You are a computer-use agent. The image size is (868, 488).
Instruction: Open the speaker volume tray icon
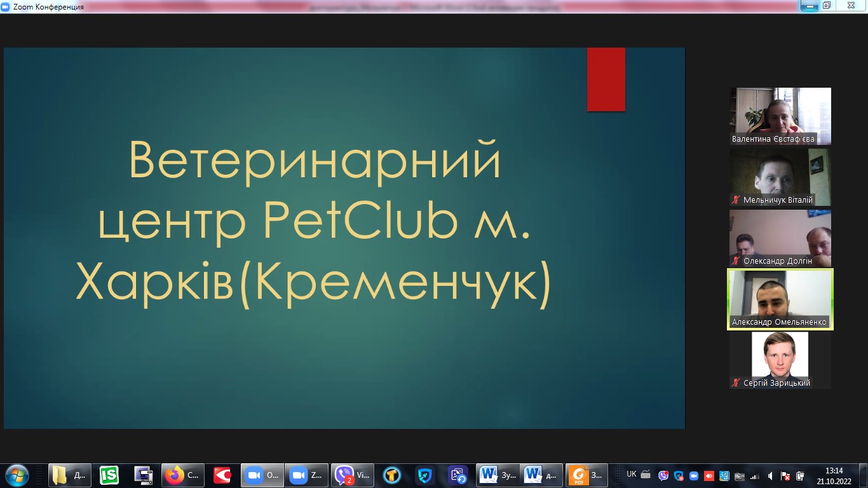770,476
